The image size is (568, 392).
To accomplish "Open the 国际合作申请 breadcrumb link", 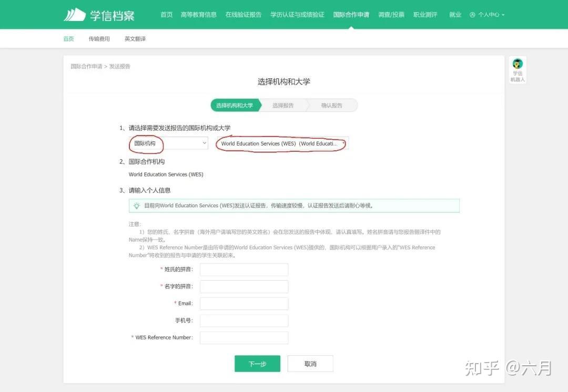I will click(x=86, y=66).
